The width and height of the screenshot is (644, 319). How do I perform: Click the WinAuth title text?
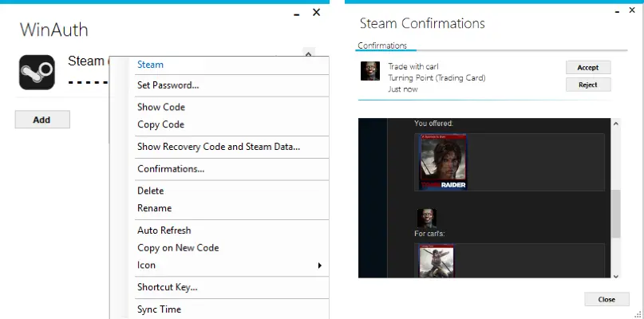point(54,30)
